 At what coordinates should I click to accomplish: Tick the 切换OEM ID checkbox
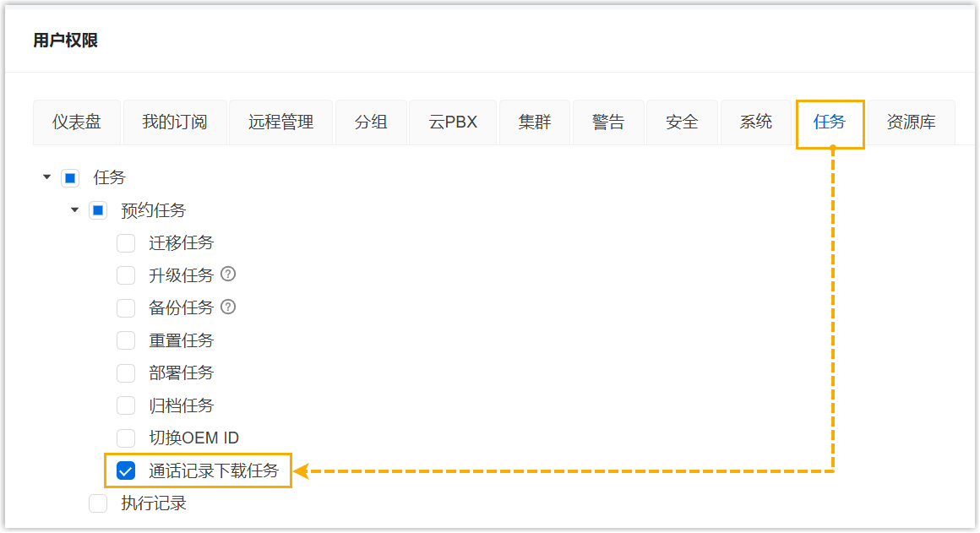tap(126, 438)
